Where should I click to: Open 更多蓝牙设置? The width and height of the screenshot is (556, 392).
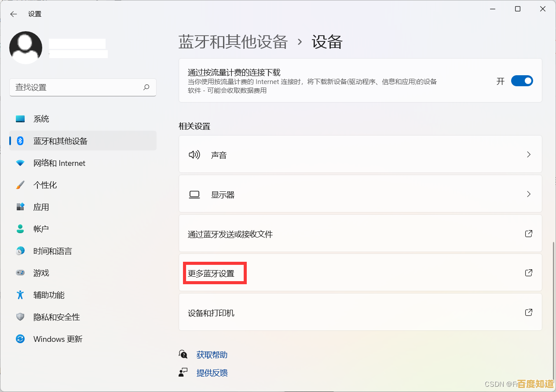[215, 273]
